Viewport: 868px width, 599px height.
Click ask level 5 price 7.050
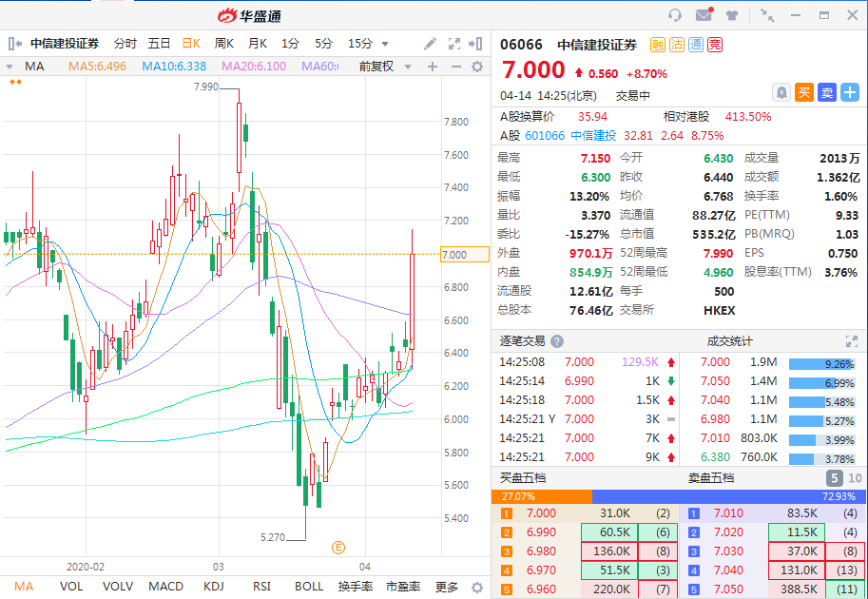tap(728, 589)
